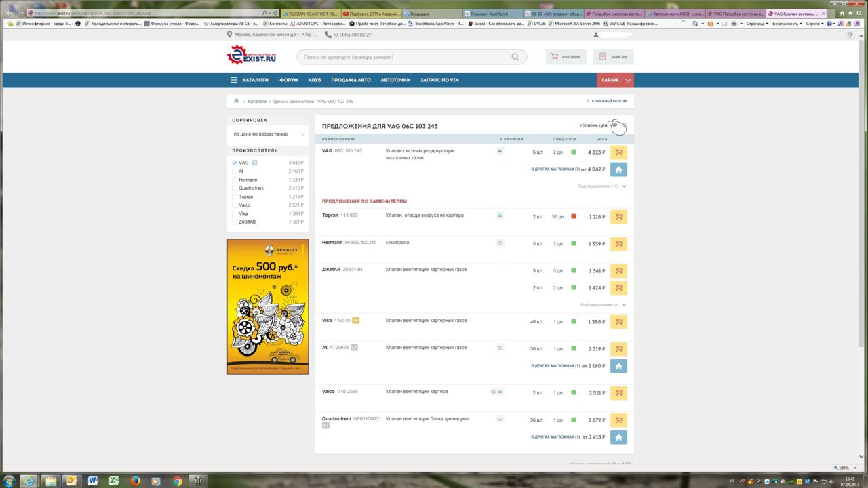Click the Windows Start button
Screen dimensions: 868x488
[x=9, y=481]
